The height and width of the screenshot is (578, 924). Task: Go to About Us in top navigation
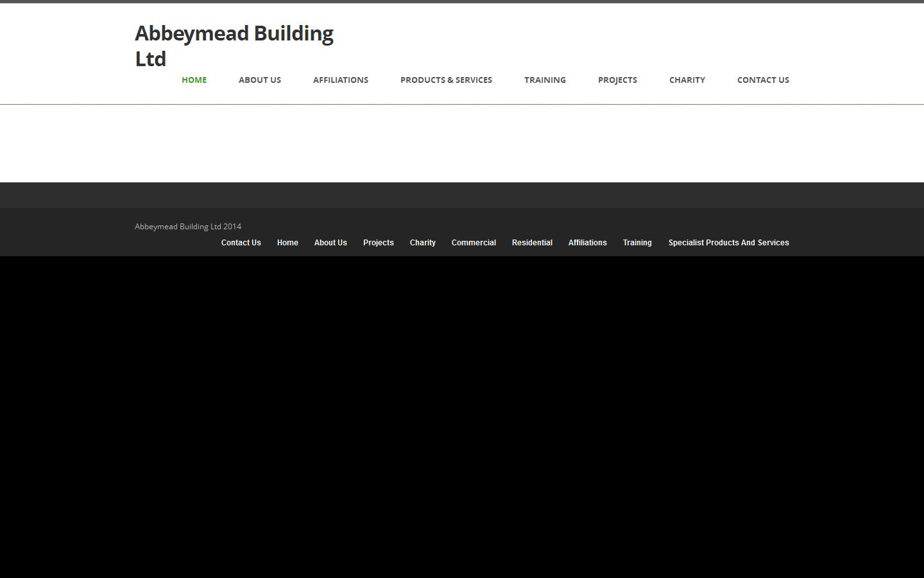click(260, 80)
